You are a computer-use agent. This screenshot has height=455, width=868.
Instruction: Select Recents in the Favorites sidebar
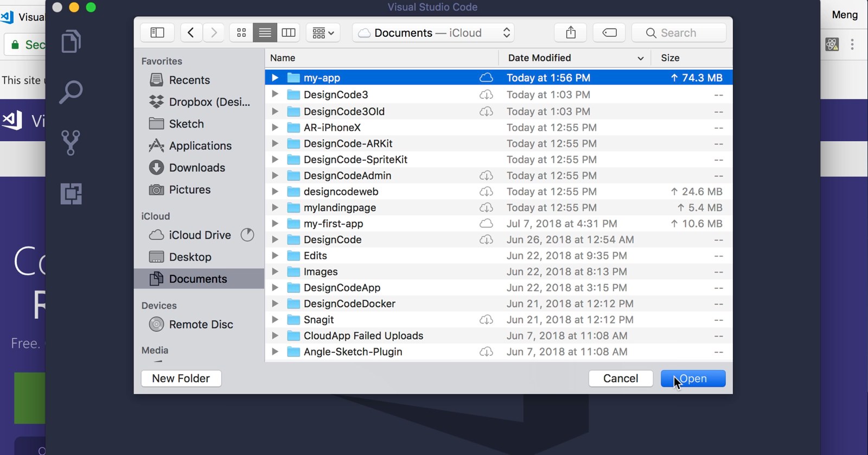pos(199,80)
